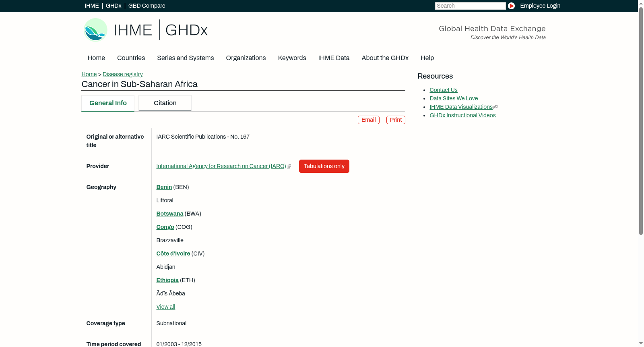Click the IHME GHDx logo

145,30
